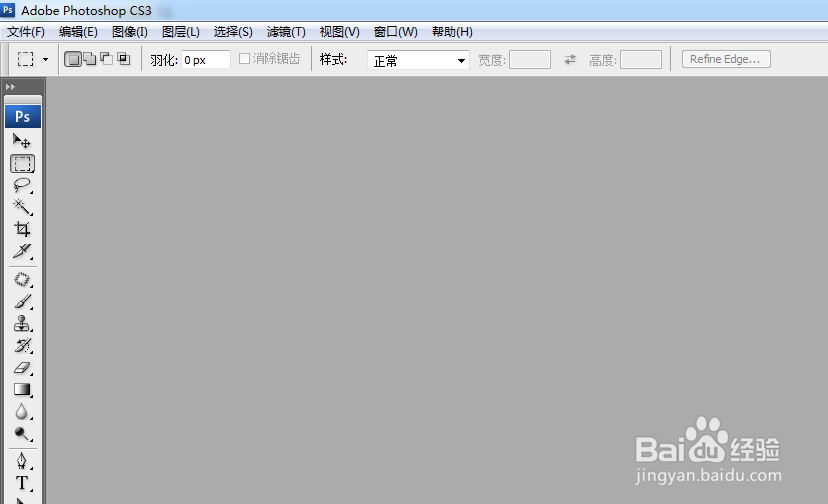Select the Clone Stamp tool
The height and width of the screenshot is (504, 828).
(22, 323)
